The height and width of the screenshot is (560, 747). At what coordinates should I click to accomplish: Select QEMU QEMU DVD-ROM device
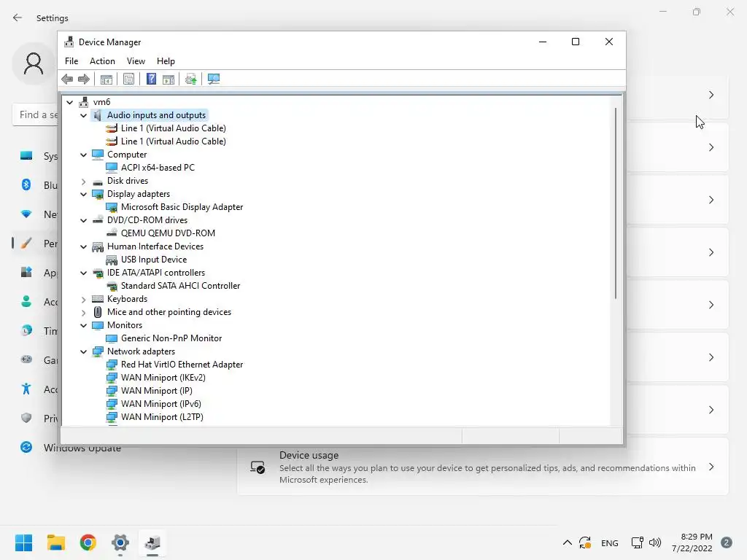169,233
